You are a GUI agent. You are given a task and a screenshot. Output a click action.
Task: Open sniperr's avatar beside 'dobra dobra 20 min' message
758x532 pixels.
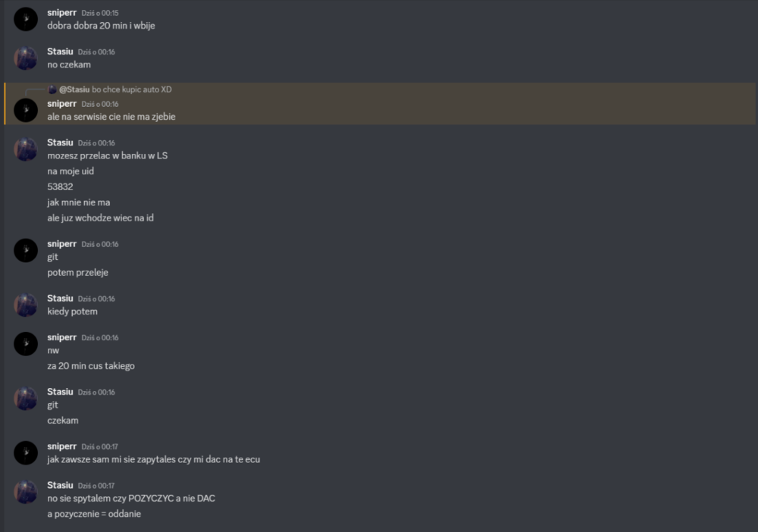pyautogui.click(x=26, y=19)
